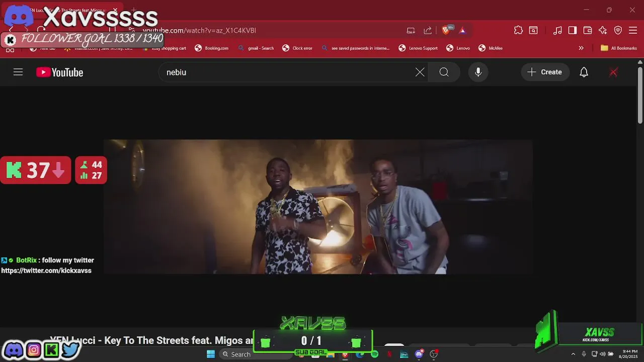Open the Ebay shopping cart bookmark
The width and height of the screenshot is (644, 362).
(x=165, y=48)
